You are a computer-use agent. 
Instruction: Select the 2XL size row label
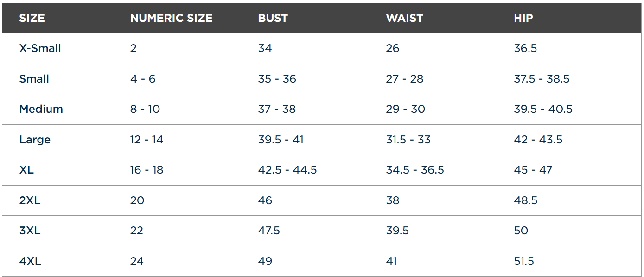(30, 200)
